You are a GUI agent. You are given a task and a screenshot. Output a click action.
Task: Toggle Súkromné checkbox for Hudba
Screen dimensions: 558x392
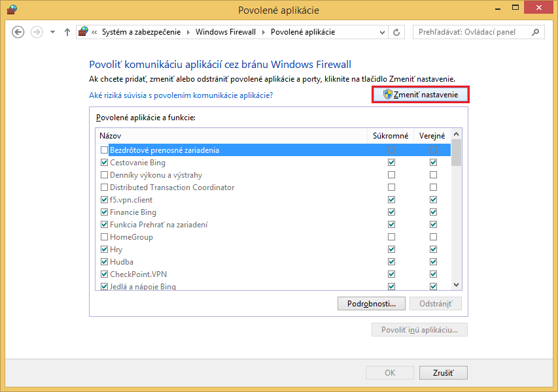pyautogui.click(x=391, y=262)
